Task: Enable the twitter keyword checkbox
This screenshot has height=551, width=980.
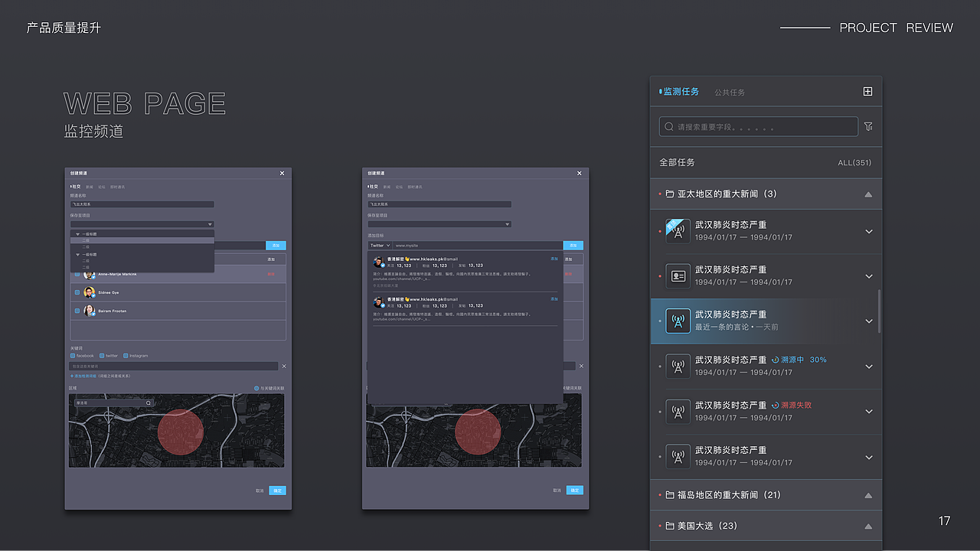Action: 103,356
